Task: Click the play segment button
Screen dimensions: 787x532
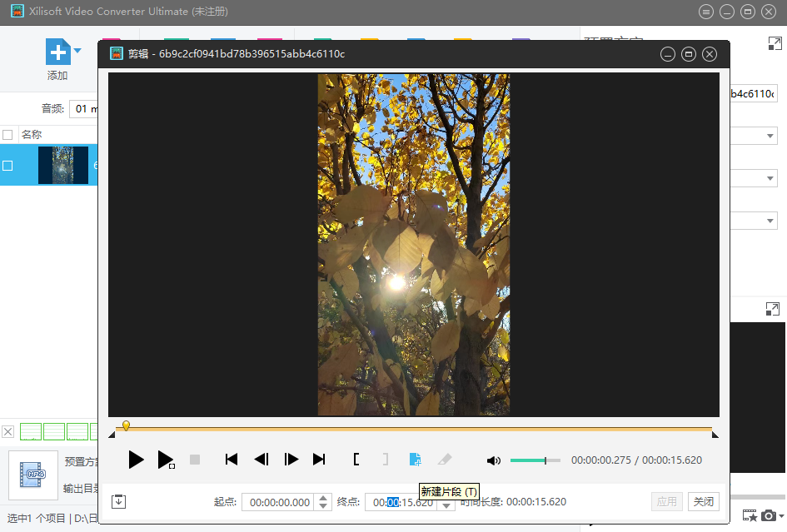Action: 166,459
